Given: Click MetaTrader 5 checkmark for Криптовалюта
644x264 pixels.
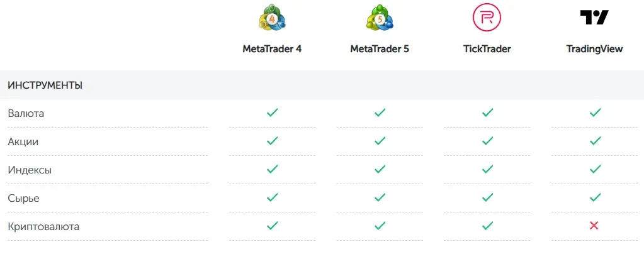Looking at the screenshot, I should point(380,226).
